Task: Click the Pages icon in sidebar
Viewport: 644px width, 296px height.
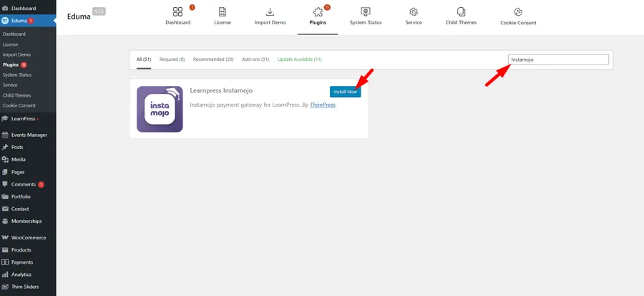Action: (5, 172)
